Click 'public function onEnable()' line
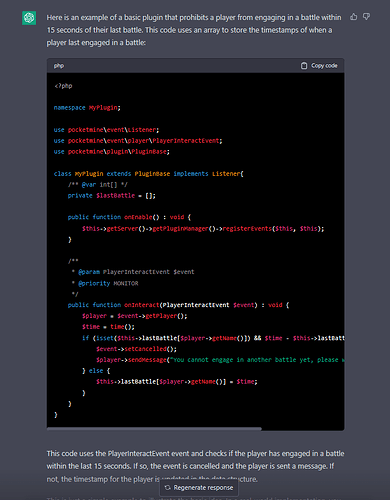 coord(129,217)
